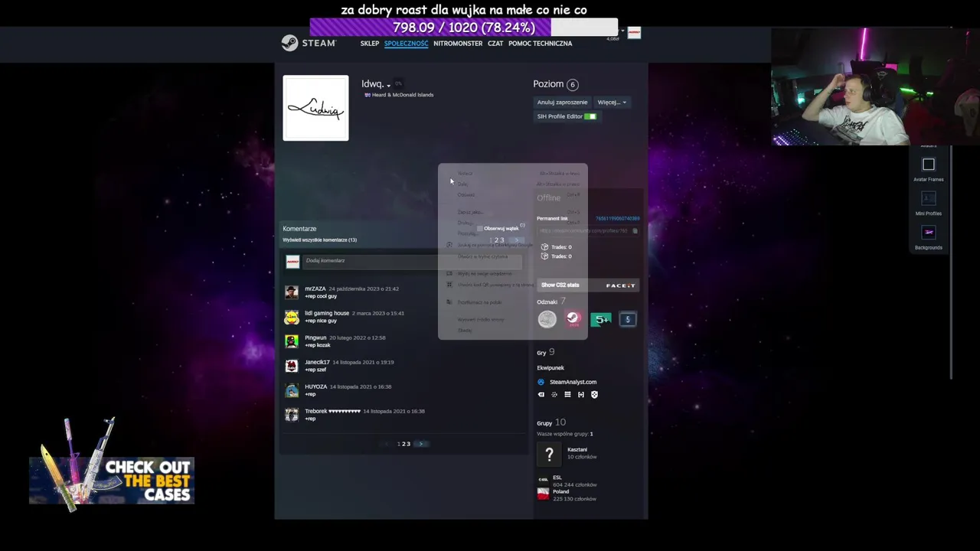This screenshot has width=980, height=551.
Task: Click the Anuluj zaproszenie button
Action: coord(562,103)
